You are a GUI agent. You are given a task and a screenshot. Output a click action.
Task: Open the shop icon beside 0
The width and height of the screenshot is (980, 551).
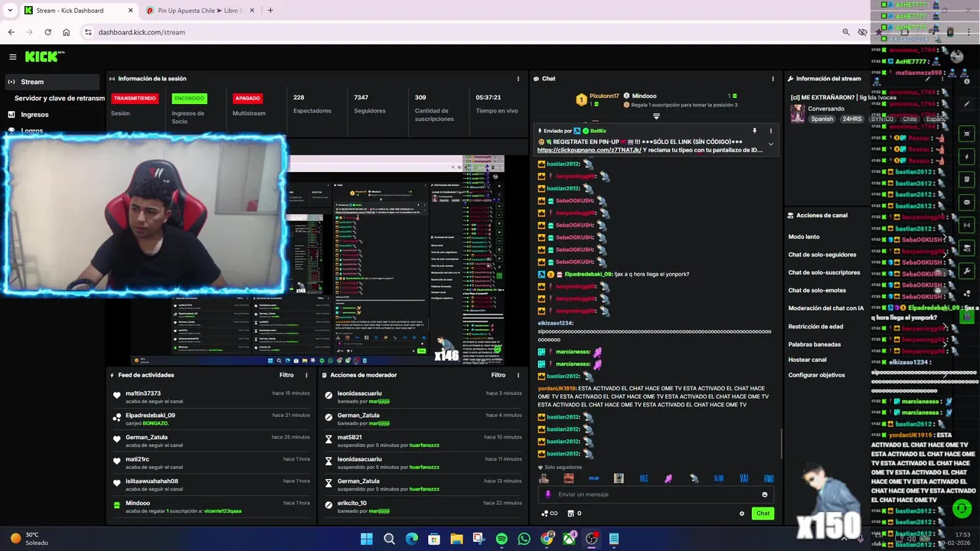tap(571, 514)
